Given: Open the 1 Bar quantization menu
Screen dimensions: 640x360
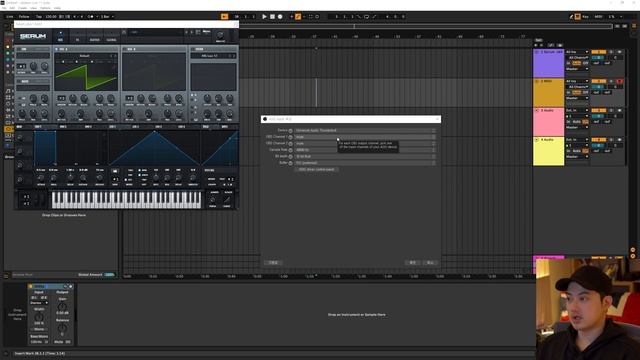Looking at the screenshot, I should [x=107, y=17].
